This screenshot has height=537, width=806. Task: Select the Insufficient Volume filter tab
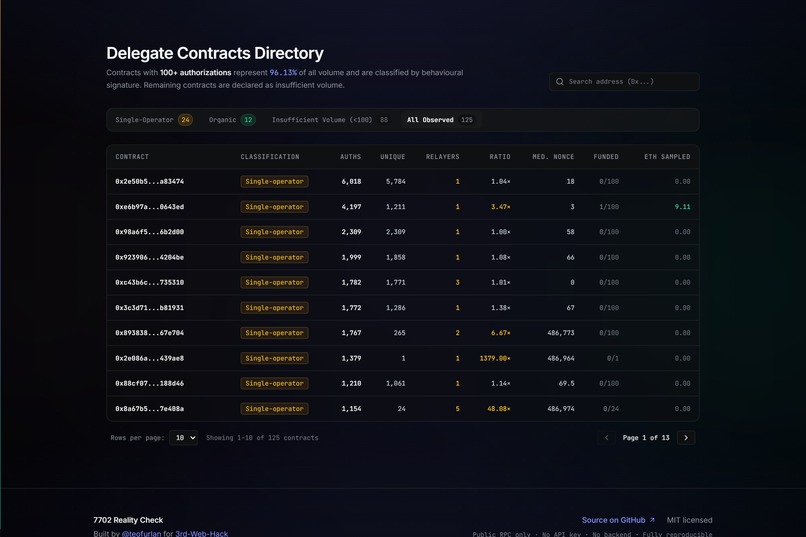329,120
